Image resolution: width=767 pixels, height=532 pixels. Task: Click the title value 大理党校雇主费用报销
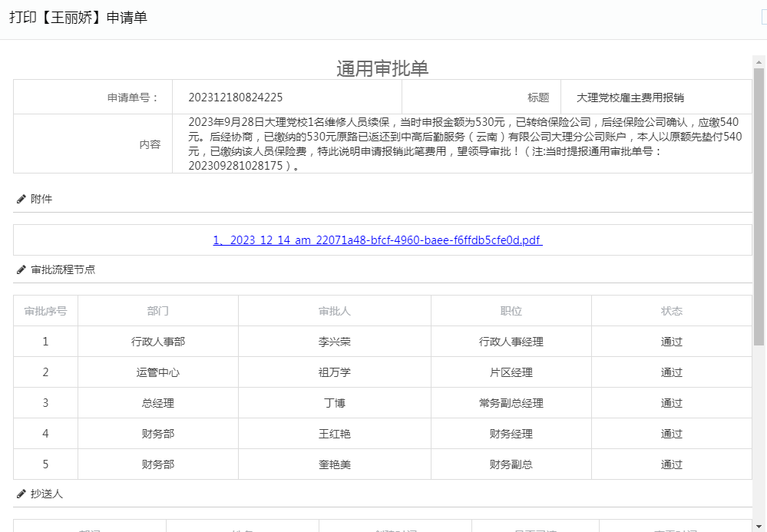[630, 97]
